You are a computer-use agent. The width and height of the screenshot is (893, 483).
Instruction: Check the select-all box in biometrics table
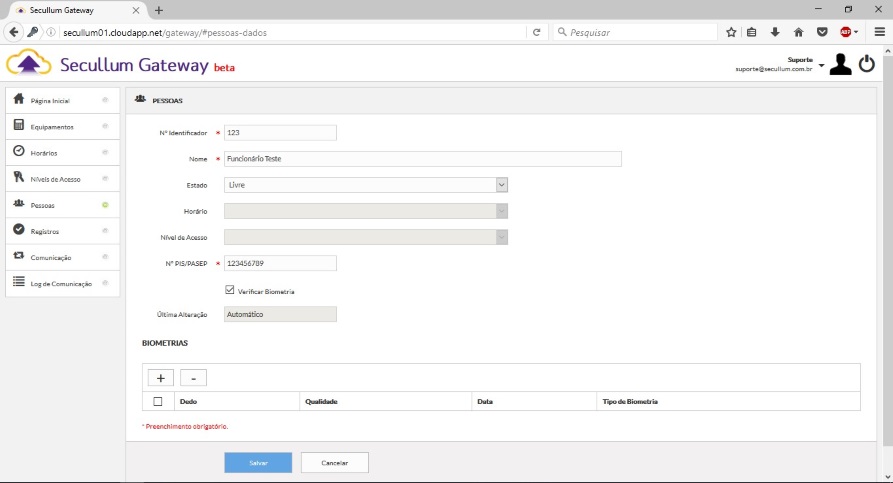click(157, 401)
